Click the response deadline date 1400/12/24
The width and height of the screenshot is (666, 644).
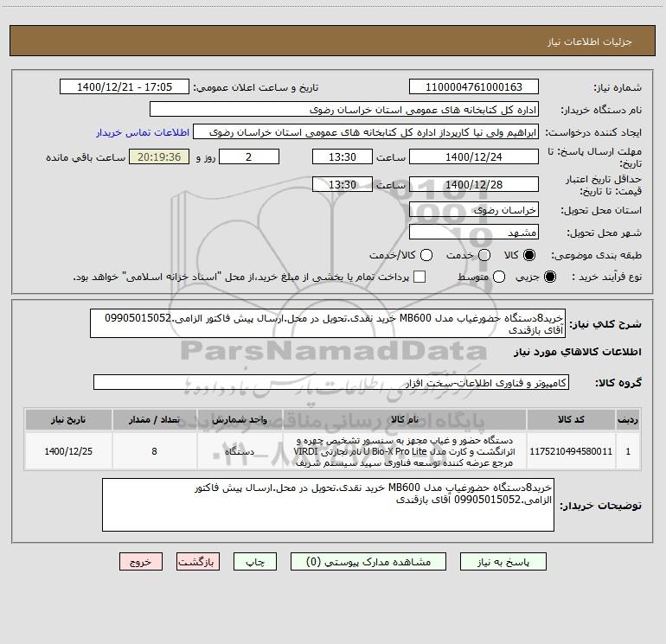tap(474, 156)
